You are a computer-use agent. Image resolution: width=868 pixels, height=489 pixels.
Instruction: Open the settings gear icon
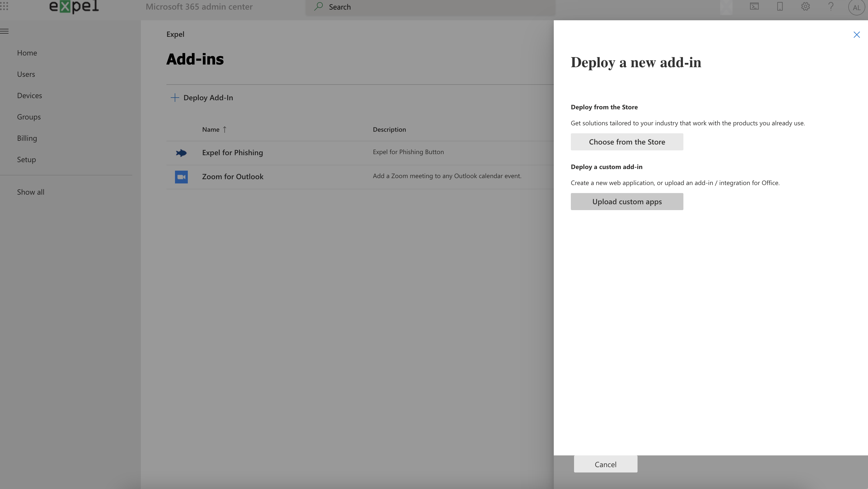click(x=805, y=6)
